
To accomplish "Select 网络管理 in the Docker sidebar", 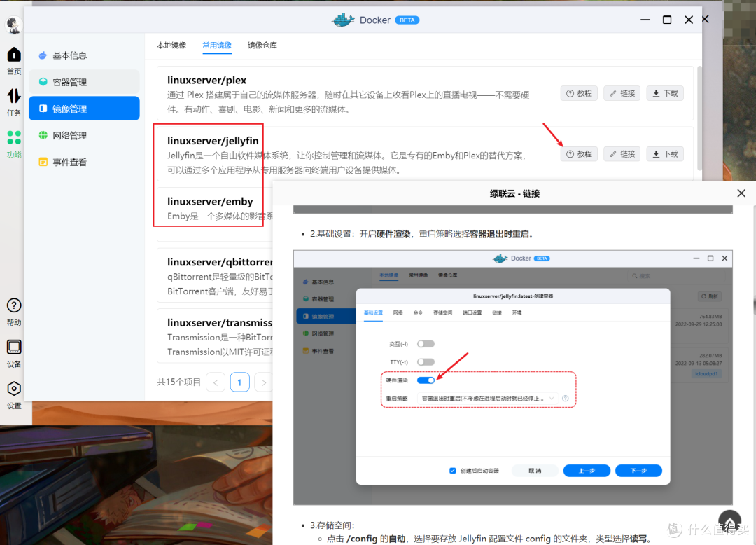I will pos(84,135).
